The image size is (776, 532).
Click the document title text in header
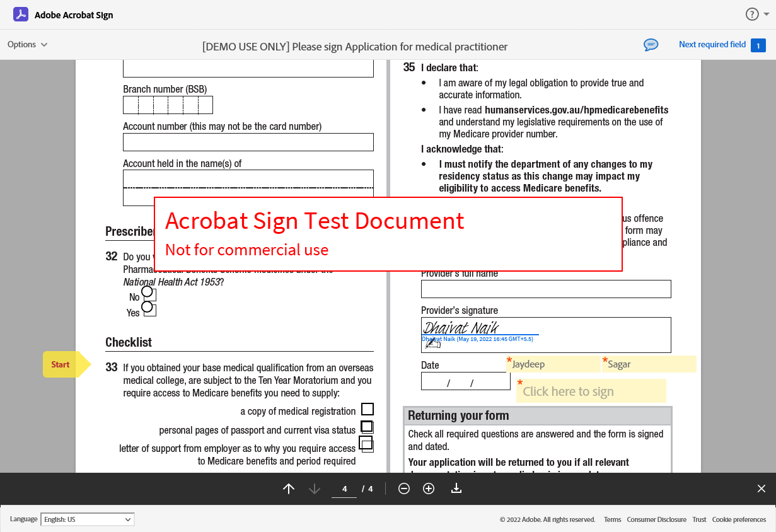355,47
